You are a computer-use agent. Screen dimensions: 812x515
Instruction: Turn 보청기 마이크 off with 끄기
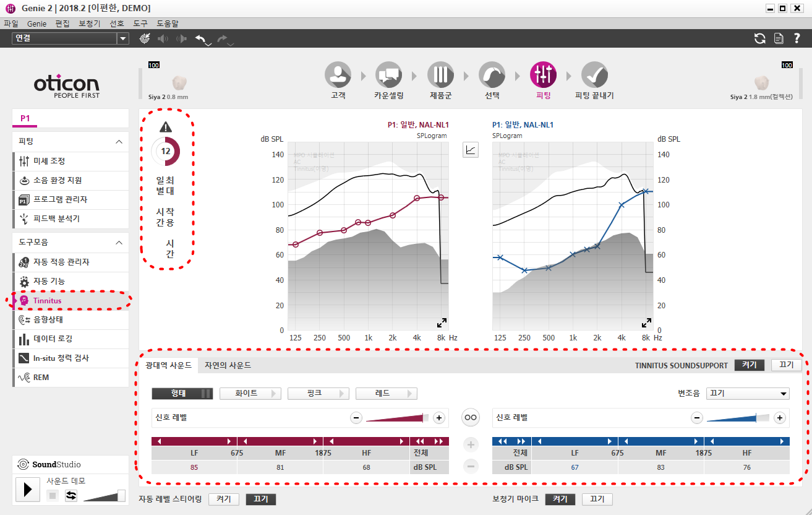(x=597, y=500)
